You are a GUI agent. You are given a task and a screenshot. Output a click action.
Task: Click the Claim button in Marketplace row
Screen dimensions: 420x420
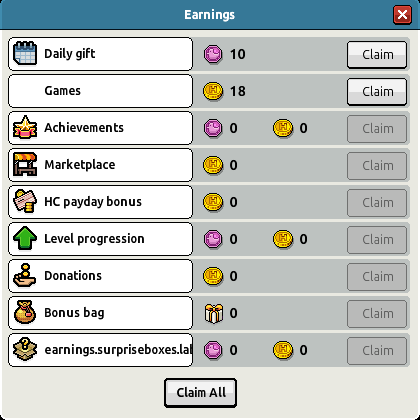coord(377,166)
